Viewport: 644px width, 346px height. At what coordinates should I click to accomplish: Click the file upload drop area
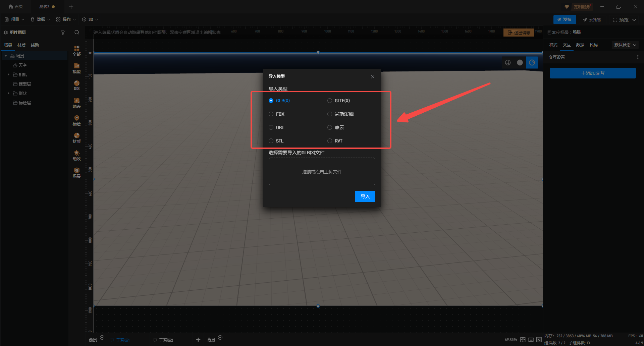tap(322, 171)
